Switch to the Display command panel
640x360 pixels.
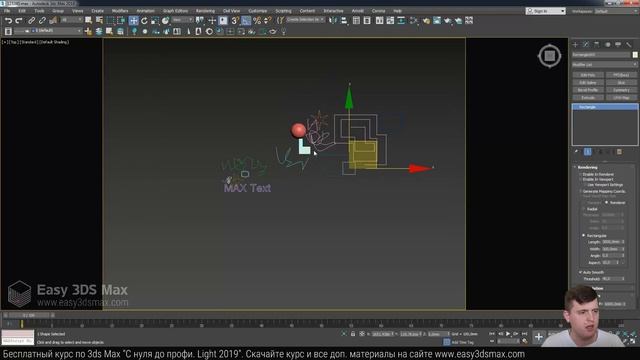618,44
